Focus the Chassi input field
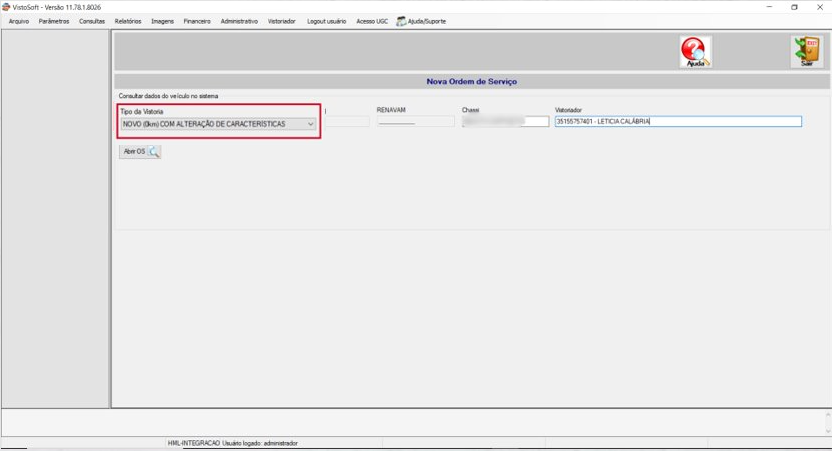 505,122
